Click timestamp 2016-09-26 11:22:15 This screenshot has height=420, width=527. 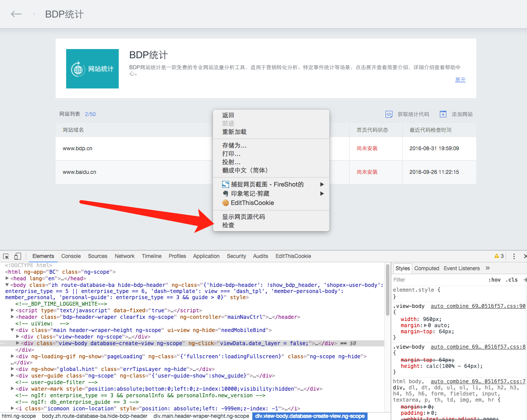click(434, 172)
